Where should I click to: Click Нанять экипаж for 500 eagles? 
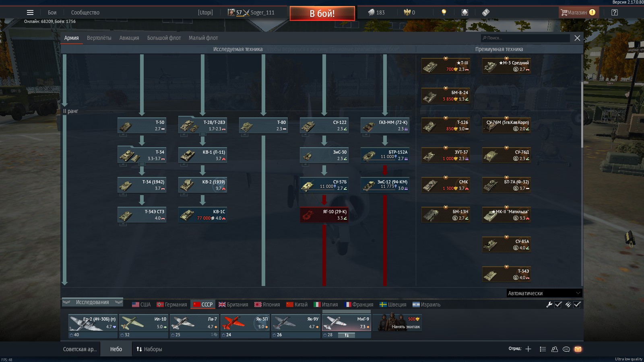point(397,322)
